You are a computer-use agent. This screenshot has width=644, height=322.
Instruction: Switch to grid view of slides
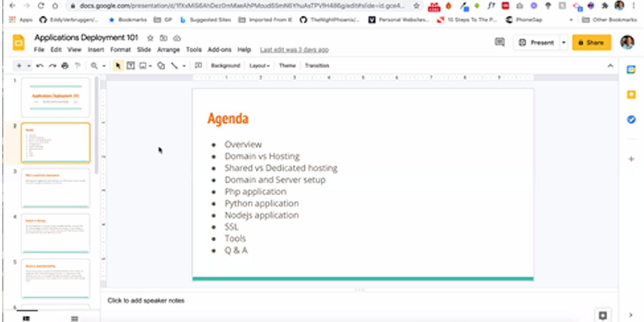[x=74, y=318]
